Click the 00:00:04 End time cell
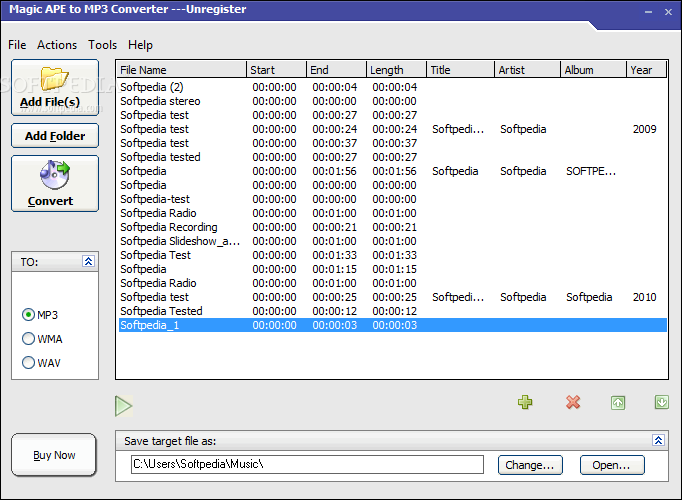 tap(334, 87)
